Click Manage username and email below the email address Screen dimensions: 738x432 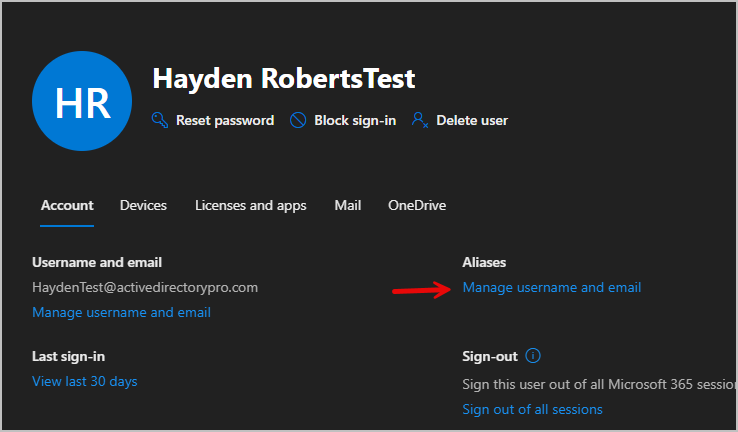coord(121,312)
